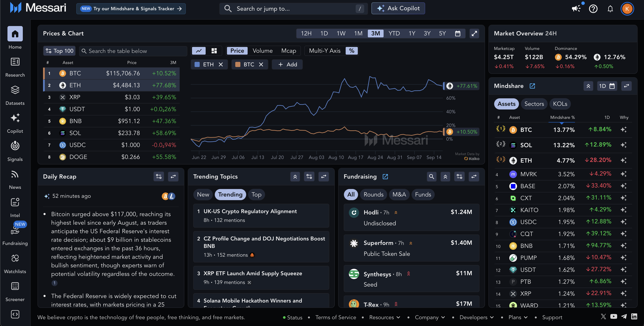Viewport: 644px width, 326px height.
Task: Select the YTD chart timeframe
Action: tap(394, 33)
